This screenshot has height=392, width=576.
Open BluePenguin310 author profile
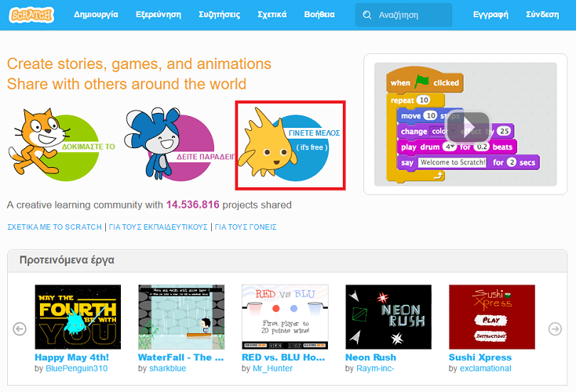[x=76, y=368]
